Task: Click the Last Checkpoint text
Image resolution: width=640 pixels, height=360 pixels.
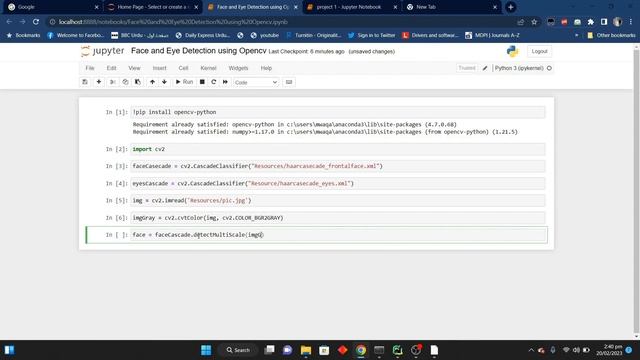Action: (x=306, y=51)
